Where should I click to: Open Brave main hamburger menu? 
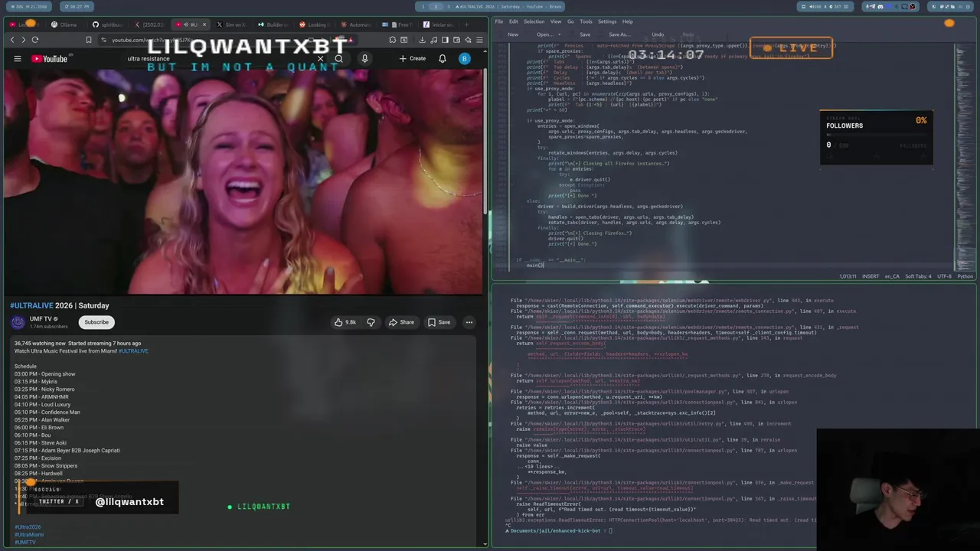pyautogui.click(x=479, y=40)
